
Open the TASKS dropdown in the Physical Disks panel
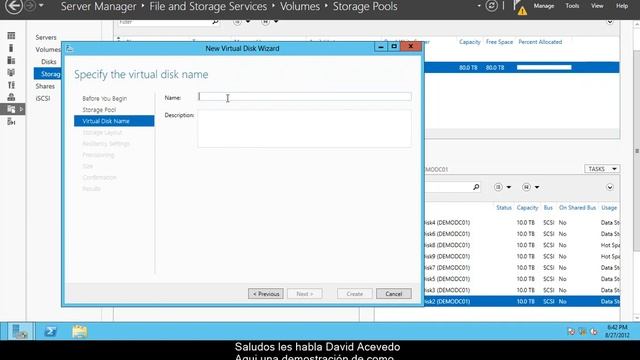(602, 169)
